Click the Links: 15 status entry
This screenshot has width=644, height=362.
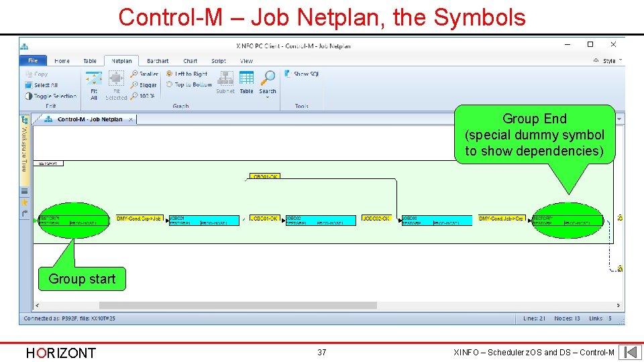pyautogui.click(x=600, y=318)
